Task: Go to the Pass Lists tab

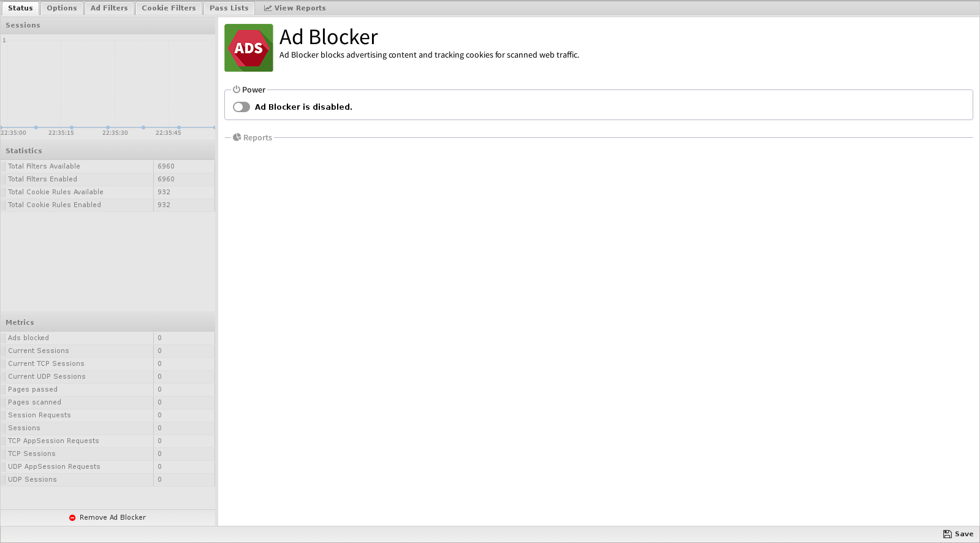Action: click(229, 9)
